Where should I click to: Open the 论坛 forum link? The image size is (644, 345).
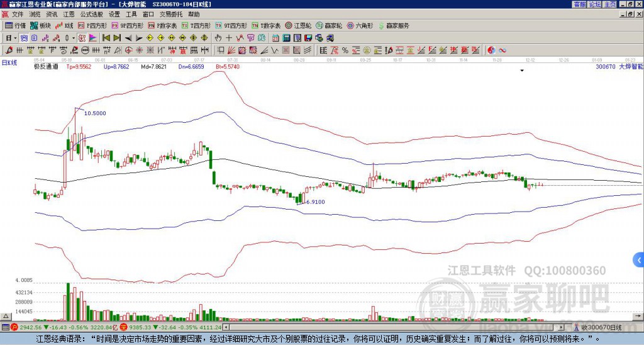[595, 4]
